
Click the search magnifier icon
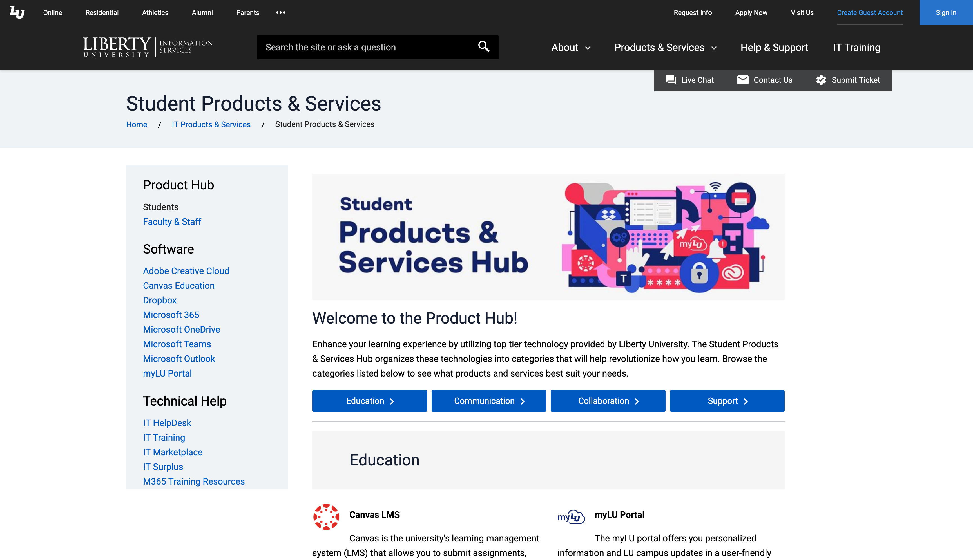(x=484, y=47)
